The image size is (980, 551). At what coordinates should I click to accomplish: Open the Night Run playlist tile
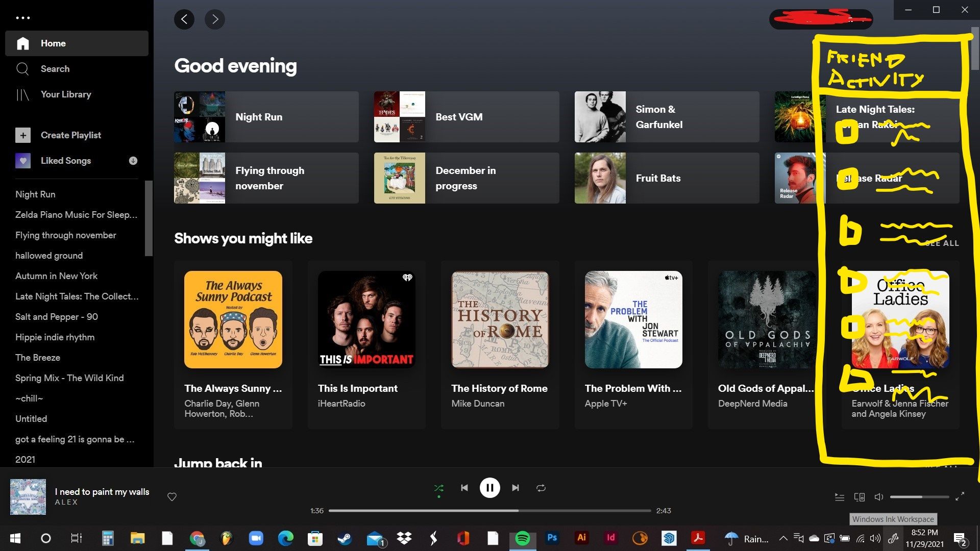pyautogui.click(x=266, y=117)
